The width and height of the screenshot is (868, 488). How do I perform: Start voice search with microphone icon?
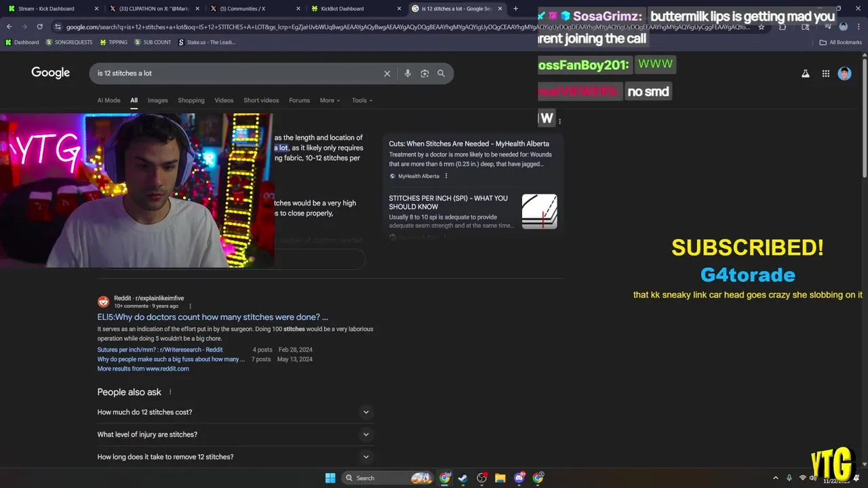tap(408, 73)
